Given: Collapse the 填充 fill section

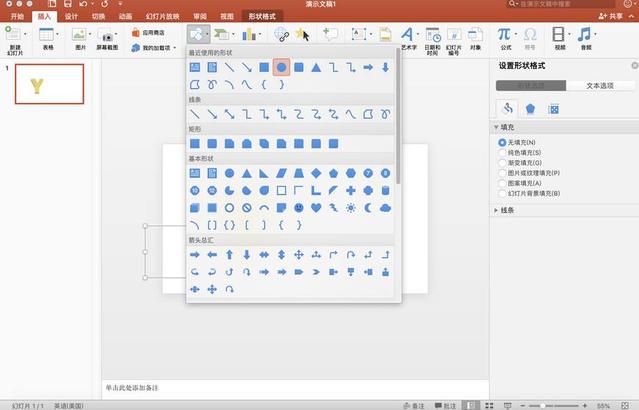Looking at the screenshot, I should pyautogui.click(x=496, y=127).
